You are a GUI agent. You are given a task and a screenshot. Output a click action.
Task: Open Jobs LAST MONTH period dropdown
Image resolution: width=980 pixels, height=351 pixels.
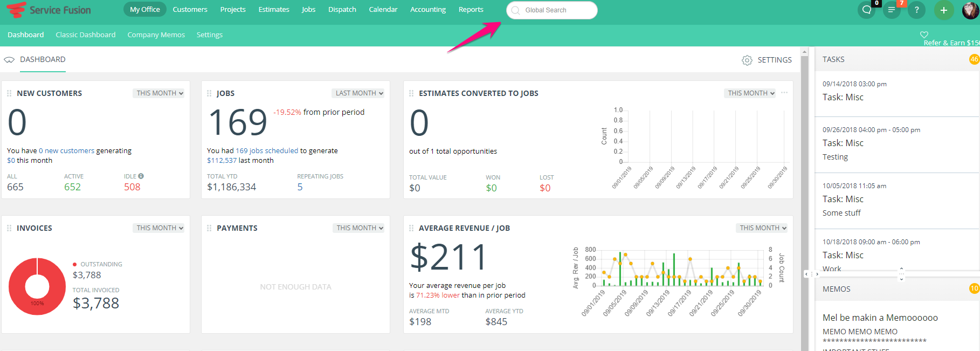[x=358, y=93]
